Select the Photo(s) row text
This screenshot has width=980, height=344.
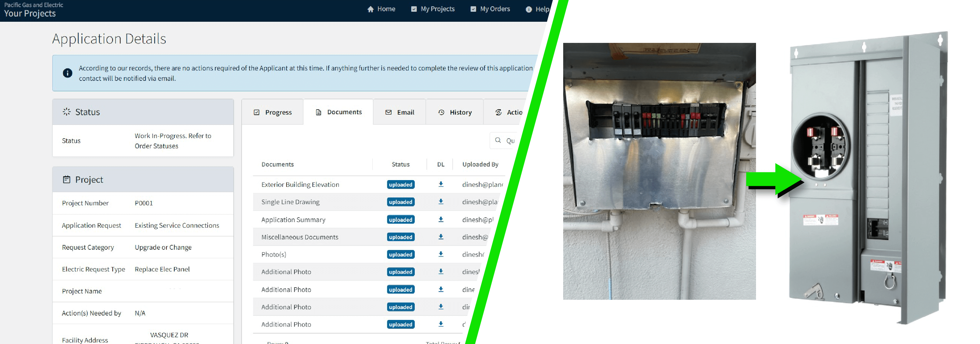[x=274, y=254]
